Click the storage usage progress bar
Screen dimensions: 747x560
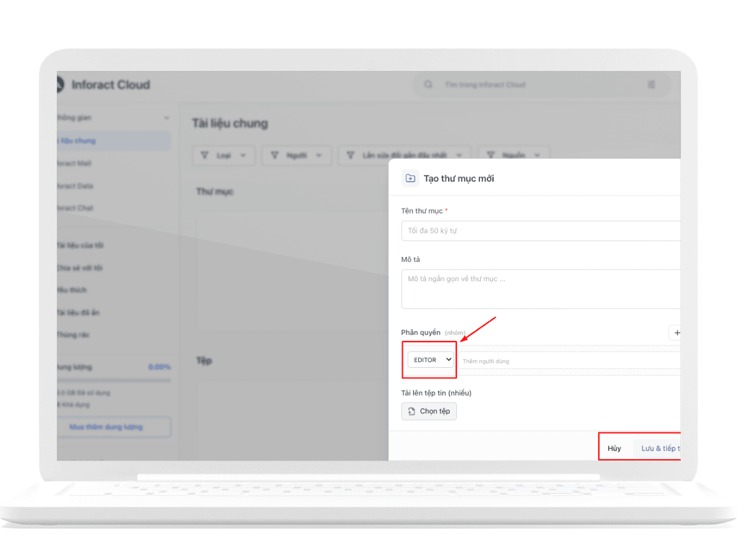tap(113, 380)
